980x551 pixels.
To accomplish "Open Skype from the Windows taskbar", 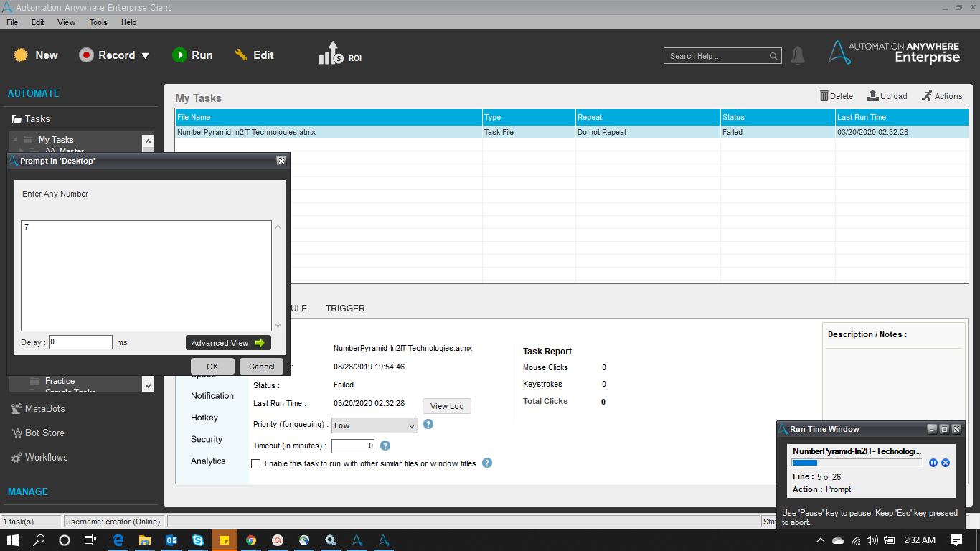I will click(x=197, y=540).
